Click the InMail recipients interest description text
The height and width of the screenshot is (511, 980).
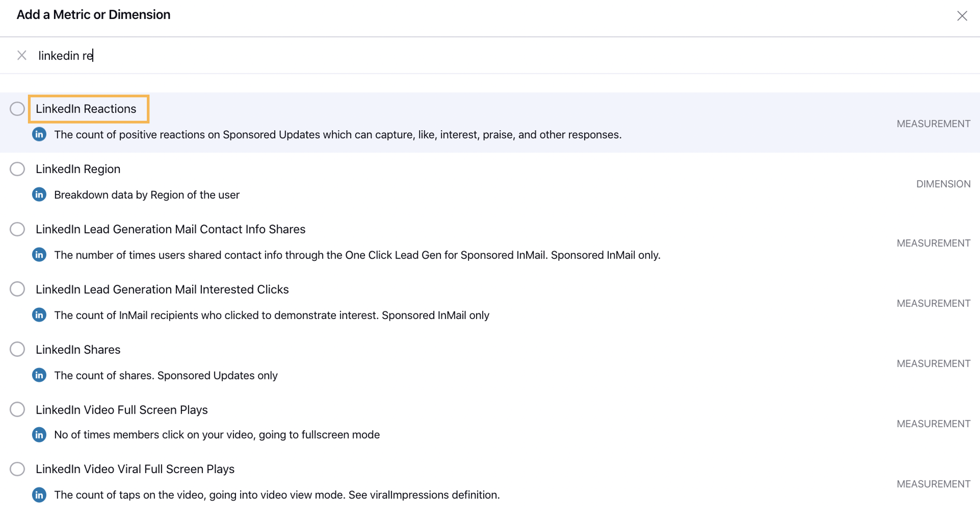[x=272, y=315]
